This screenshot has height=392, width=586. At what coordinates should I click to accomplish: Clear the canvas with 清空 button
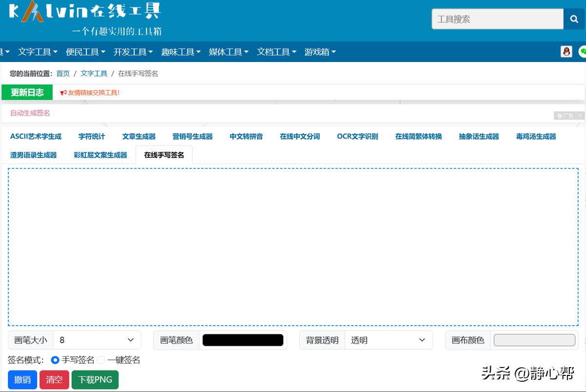click(54, 379)
